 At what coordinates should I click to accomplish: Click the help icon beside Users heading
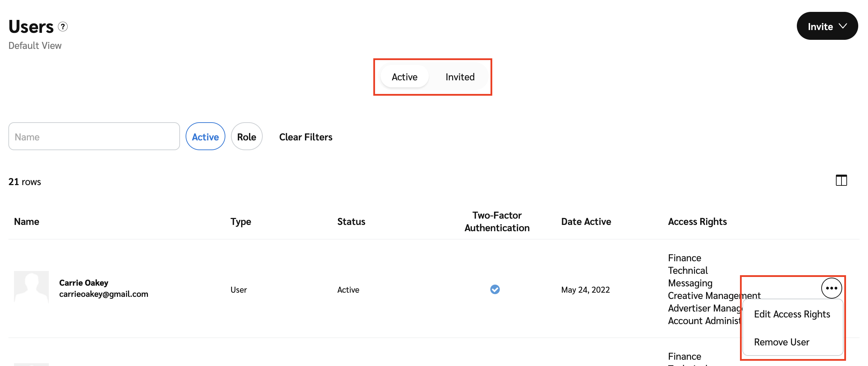pyautogui.click(x=63, y=27)
